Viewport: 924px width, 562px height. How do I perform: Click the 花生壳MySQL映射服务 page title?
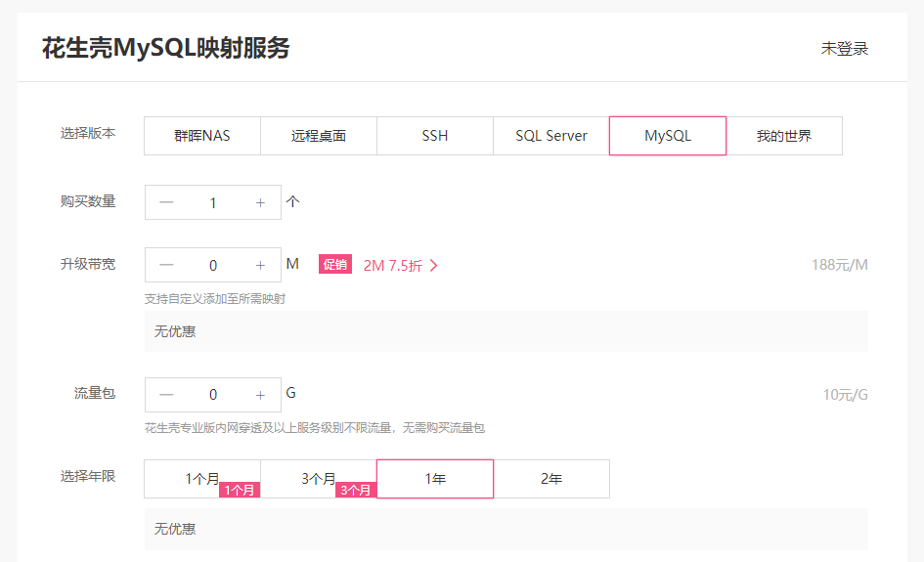click(165, 48)
